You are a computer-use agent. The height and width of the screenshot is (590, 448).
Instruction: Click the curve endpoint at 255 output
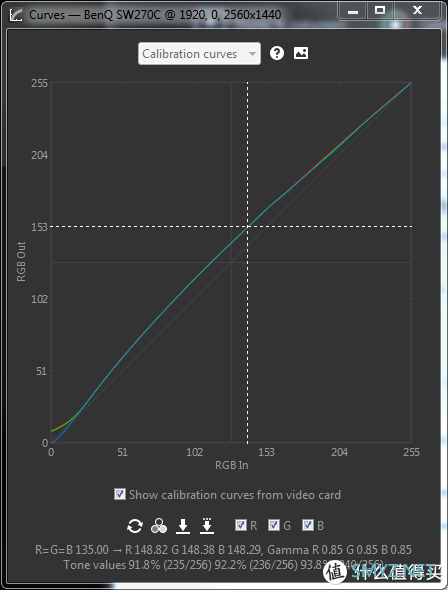[x=411, y=83]
